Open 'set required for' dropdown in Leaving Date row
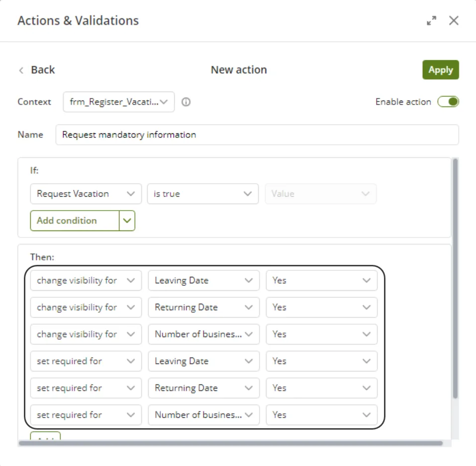Screen dimensions: 476x466 coord(86,361)
